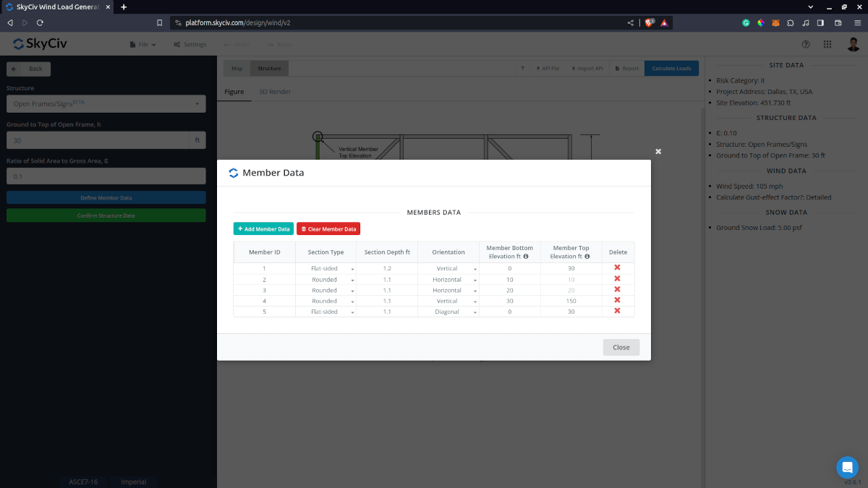Click the red X for member 5

coord(617,312)
